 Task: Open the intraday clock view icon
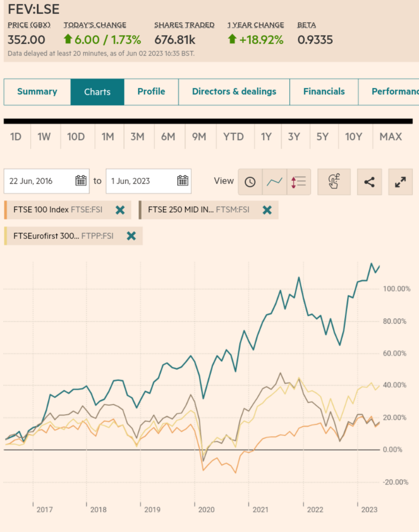(250, 182)
